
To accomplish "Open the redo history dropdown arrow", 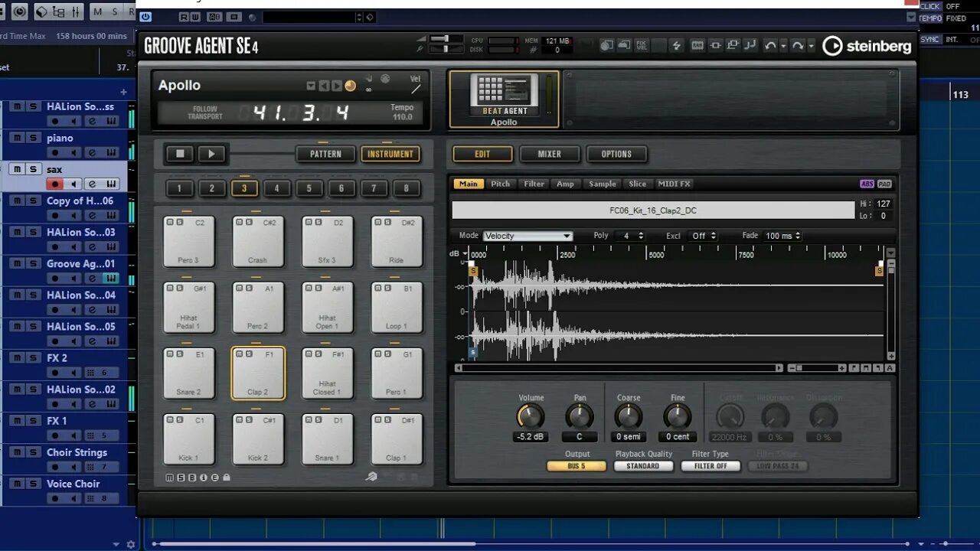I will 811,46.
